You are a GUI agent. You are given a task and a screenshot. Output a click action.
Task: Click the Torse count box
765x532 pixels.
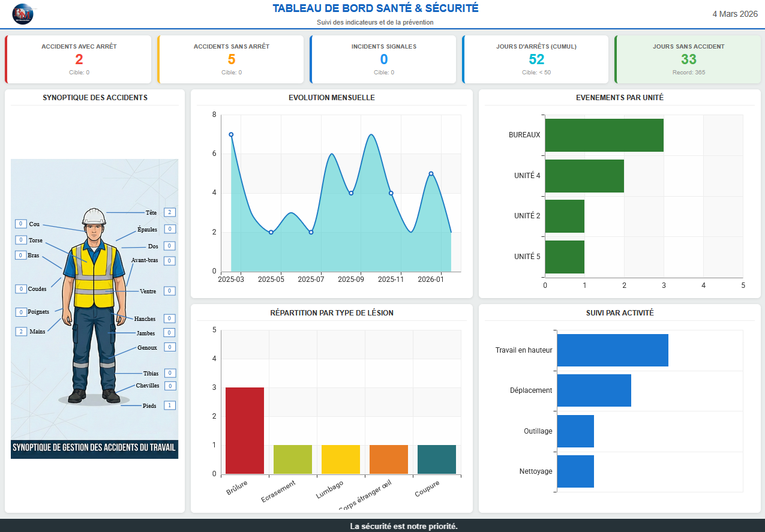coord(21,240)
